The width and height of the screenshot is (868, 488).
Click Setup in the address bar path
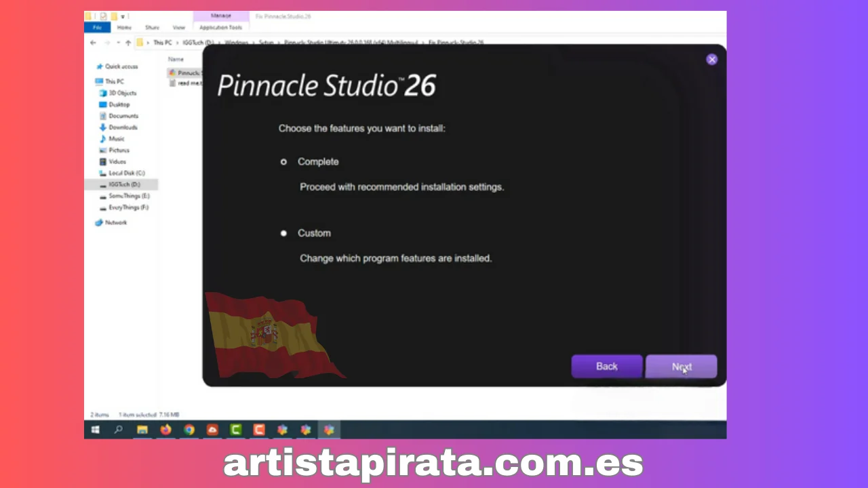tap(266, 42)
